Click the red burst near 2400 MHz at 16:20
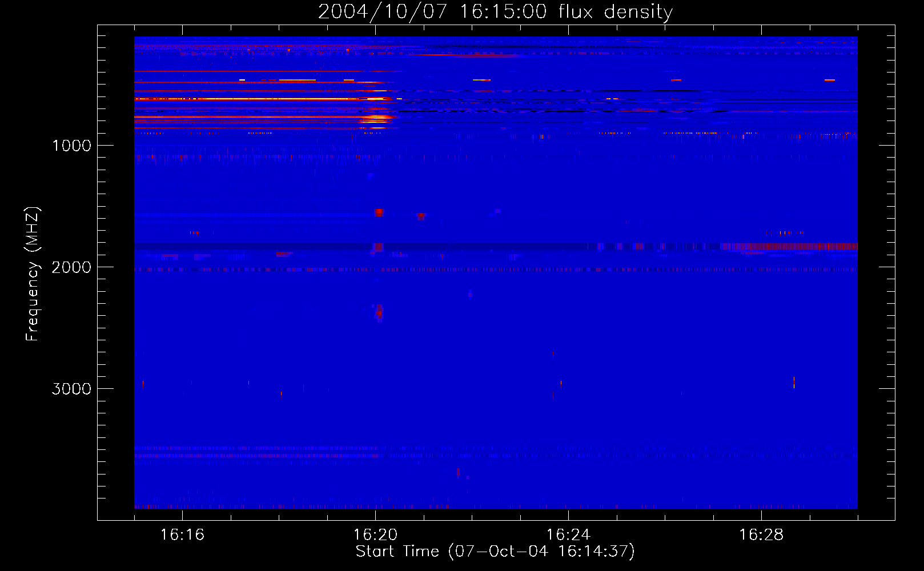The width and height of the screenshot is (924, 571). tap(379, 312)
